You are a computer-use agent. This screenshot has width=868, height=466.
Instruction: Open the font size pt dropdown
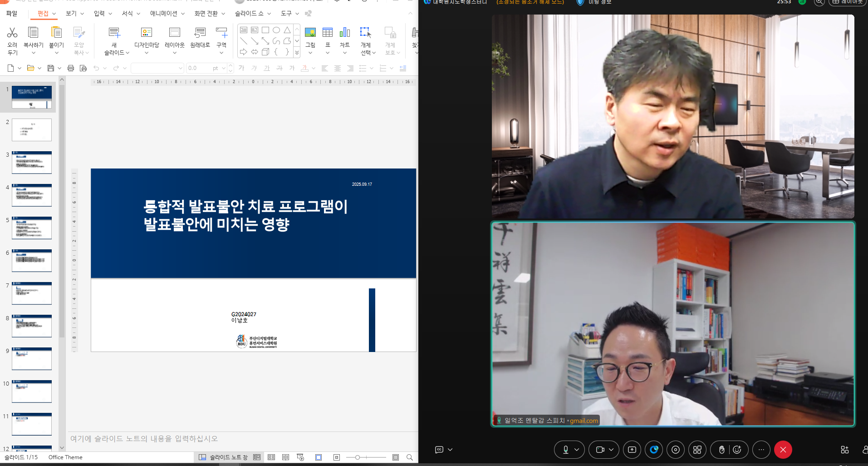(224, 68)
